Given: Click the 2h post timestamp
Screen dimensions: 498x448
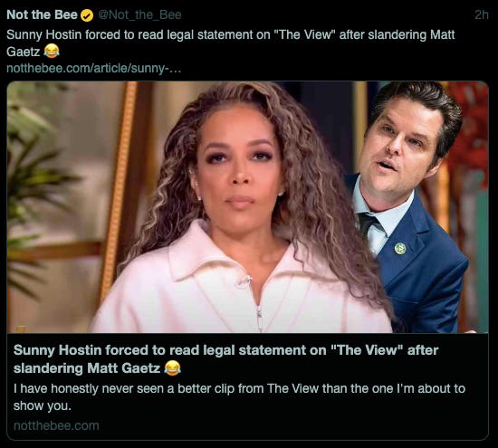Looking at the screenshot, I should point(482,14).
